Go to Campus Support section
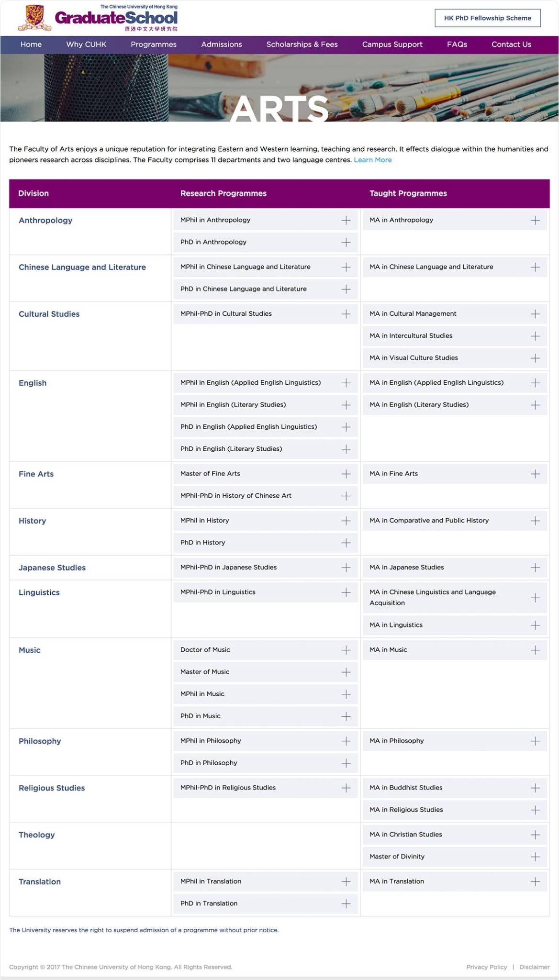This screenshot has width=559, height=980. [x=392, y=44]
